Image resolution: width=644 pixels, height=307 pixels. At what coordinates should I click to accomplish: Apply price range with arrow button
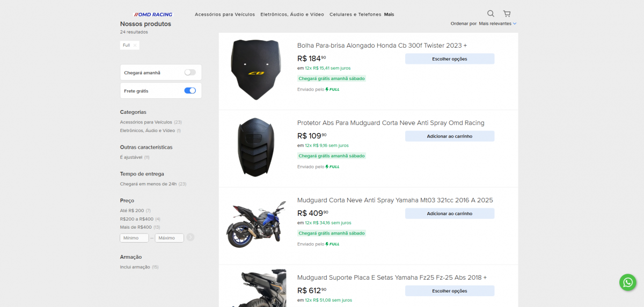[x=191, y=237]
